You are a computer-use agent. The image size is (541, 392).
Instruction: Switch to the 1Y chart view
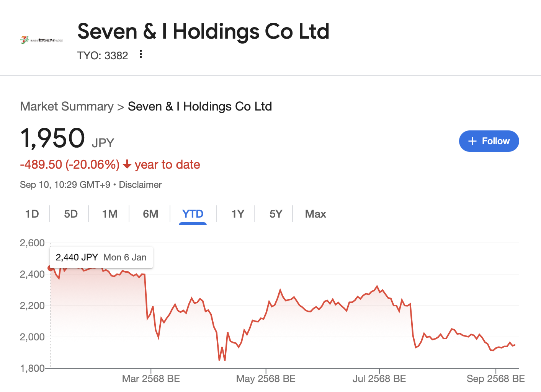tap(237, 214)
